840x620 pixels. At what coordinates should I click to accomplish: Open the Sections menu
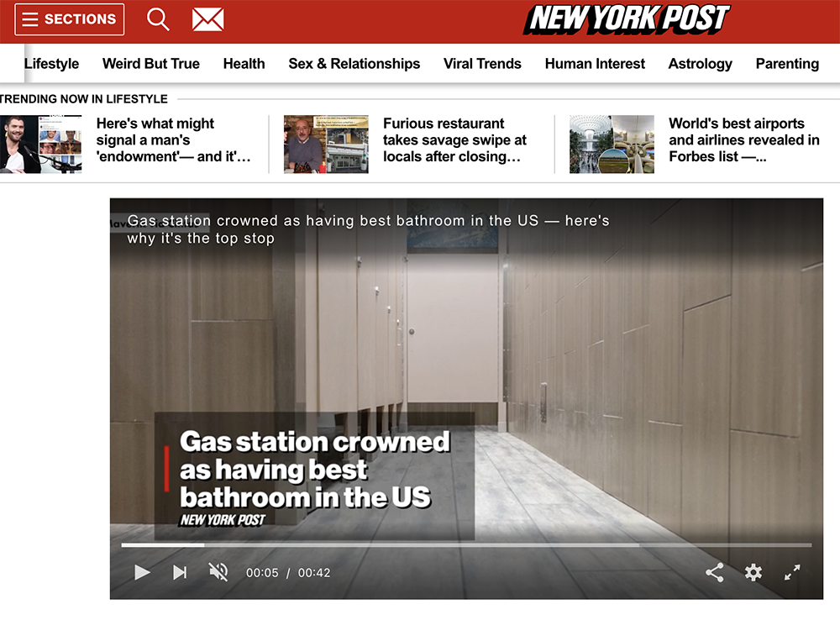pyautogui.click(x=70, y=19)
